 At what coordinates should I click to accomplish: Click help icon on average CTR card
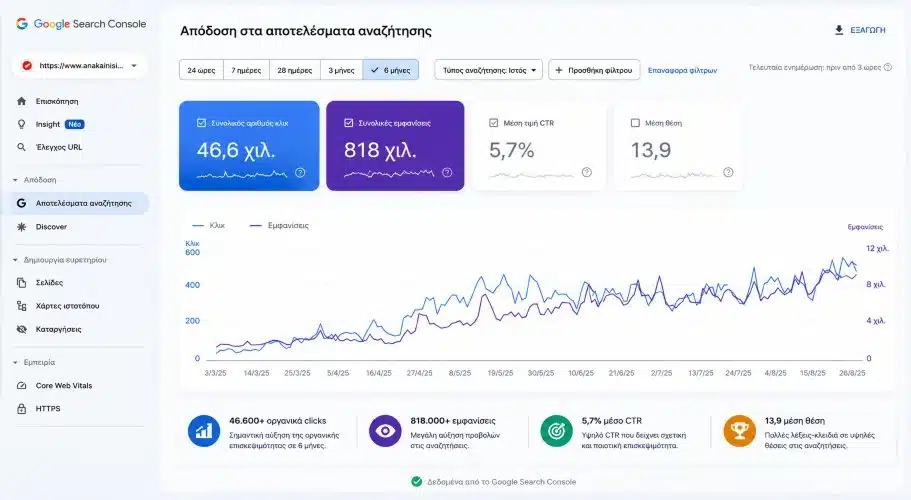tap(587, 172)
